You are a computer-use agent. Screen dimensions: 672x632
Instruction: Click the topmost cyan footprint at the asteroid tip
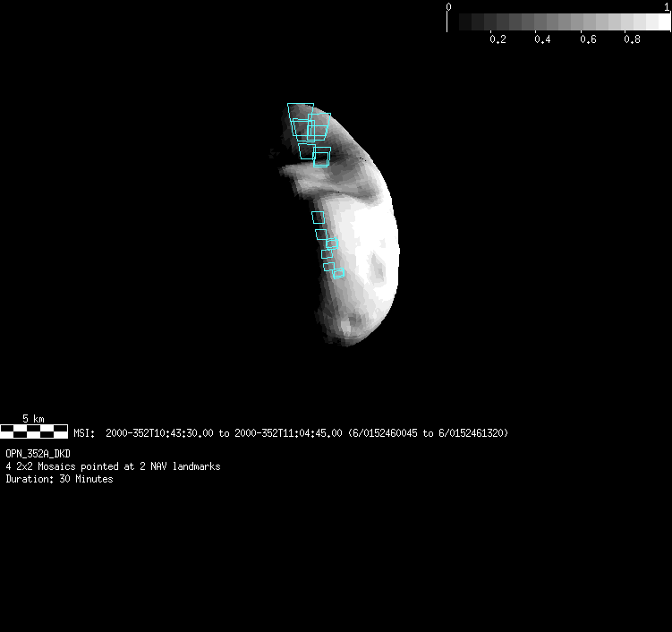(301, 112)
